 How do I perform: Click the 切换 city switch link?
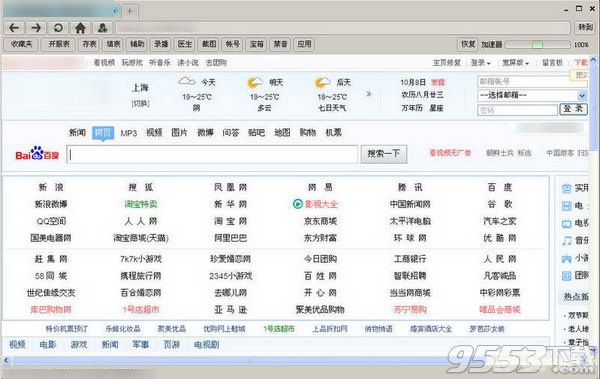tap(140, 103)
